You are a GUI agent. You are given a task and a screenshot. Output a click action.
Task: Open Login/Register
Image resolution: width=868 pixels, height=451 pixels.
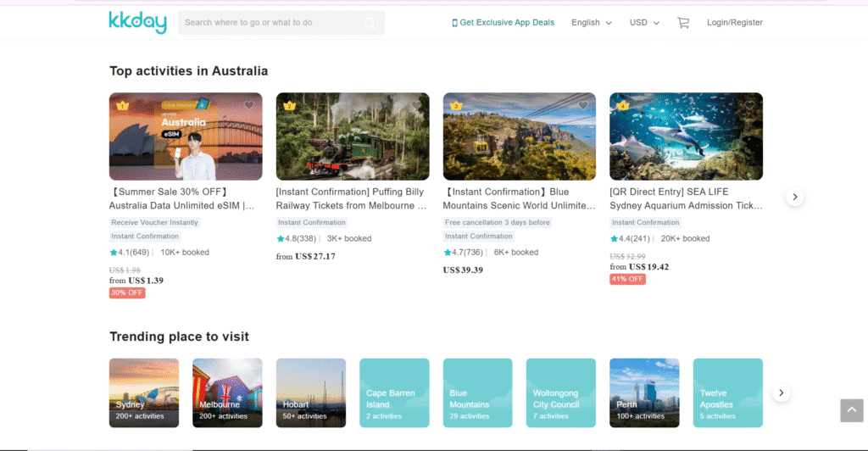(x=734, y=23)
